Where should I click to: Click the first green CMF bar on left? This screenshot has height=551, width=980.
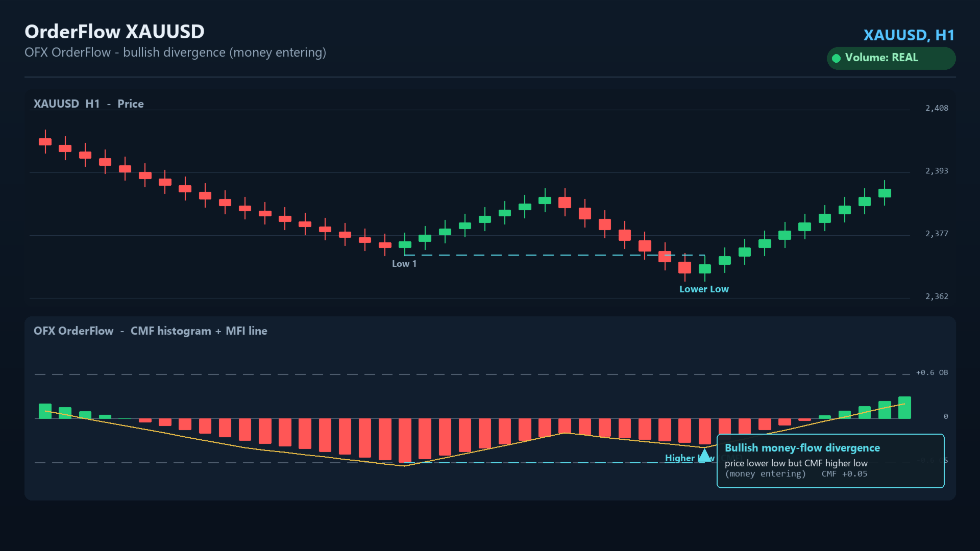(45, 411)
